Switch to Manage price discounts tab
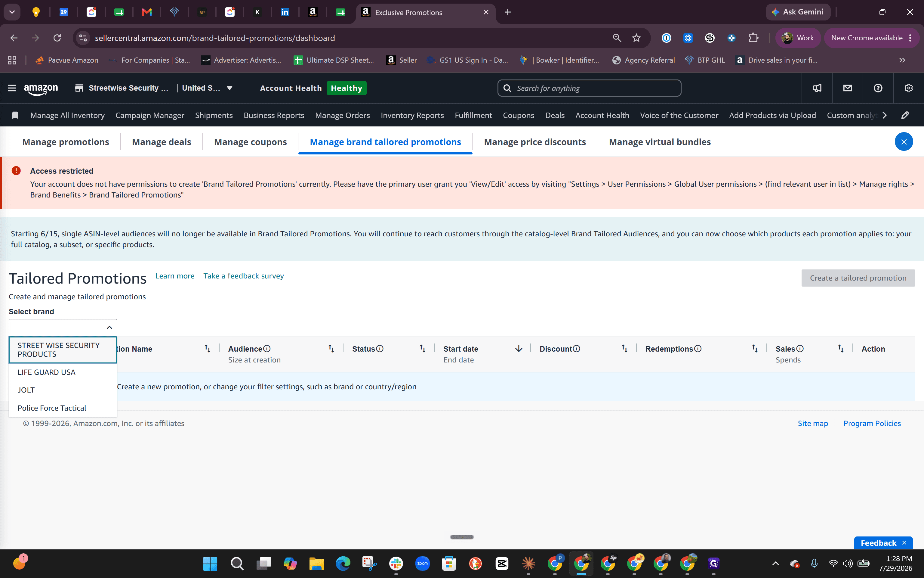Viewport: 924px width, 578px height. pyautogui.click(x=535, y=142)
